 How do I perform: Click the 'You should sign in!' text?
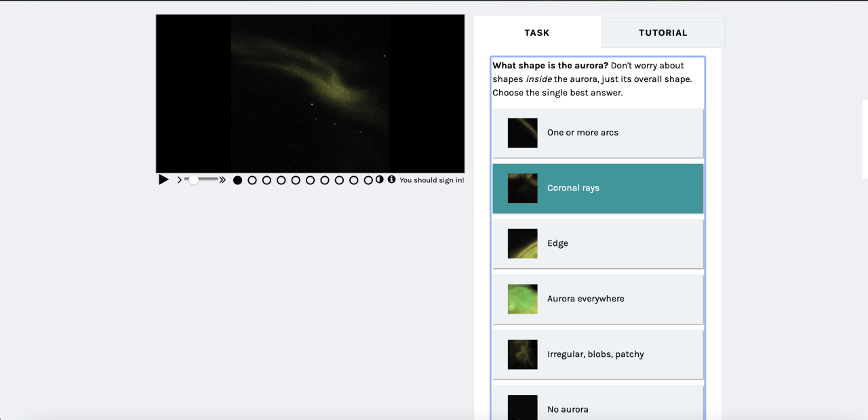click(x=432, y=180)
